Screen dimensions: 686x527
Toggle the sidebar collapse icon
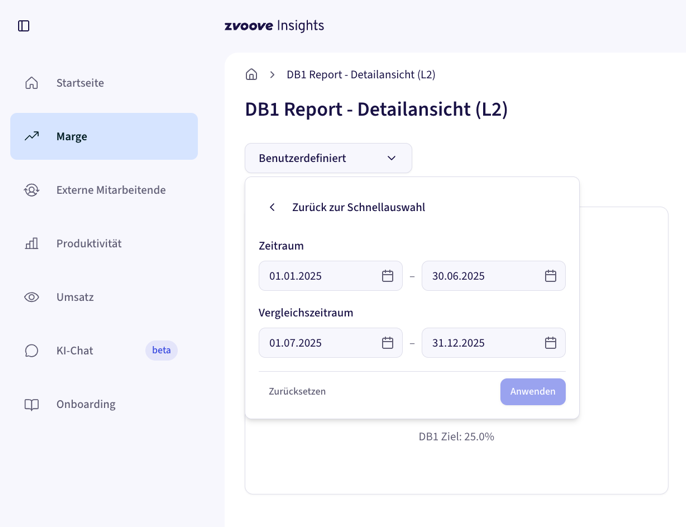point(24,26)
